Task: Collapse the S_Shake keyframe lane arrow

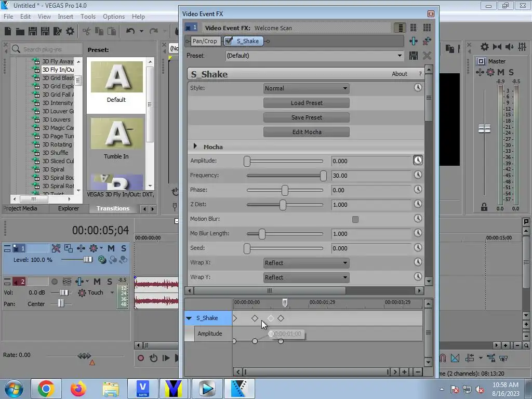Action: pyautogui.click(x=189, y=318)
